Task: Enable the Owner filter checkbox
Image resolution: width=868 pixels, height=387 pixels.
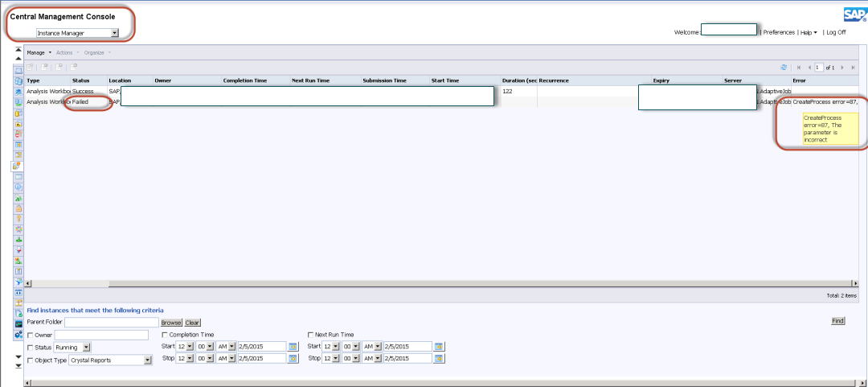Action: (30, 335)
